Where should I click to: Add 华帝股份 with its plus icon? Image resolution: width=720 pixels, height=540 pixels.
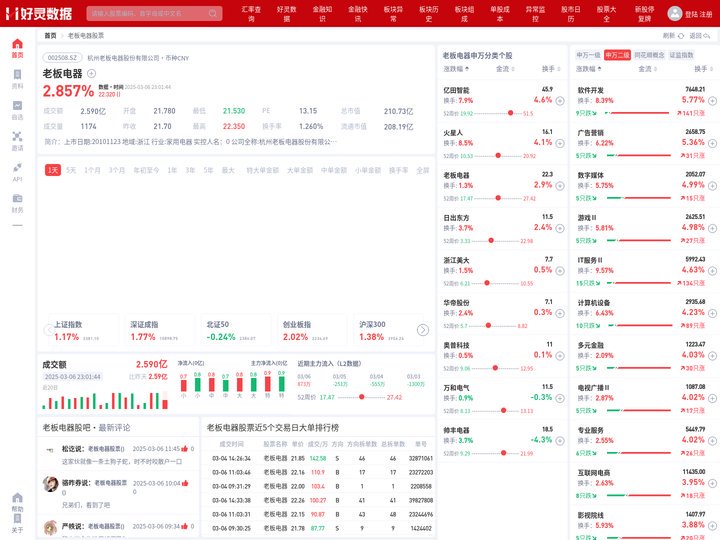click(560, 313)
